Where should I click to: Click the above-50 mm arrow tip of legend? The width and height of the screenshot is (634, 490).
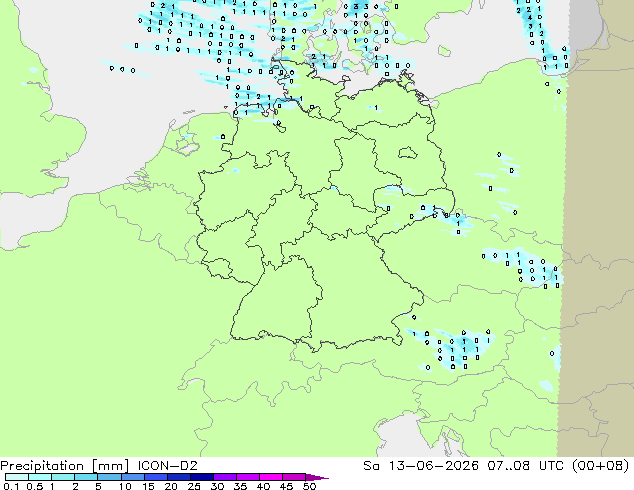point(317,477)
